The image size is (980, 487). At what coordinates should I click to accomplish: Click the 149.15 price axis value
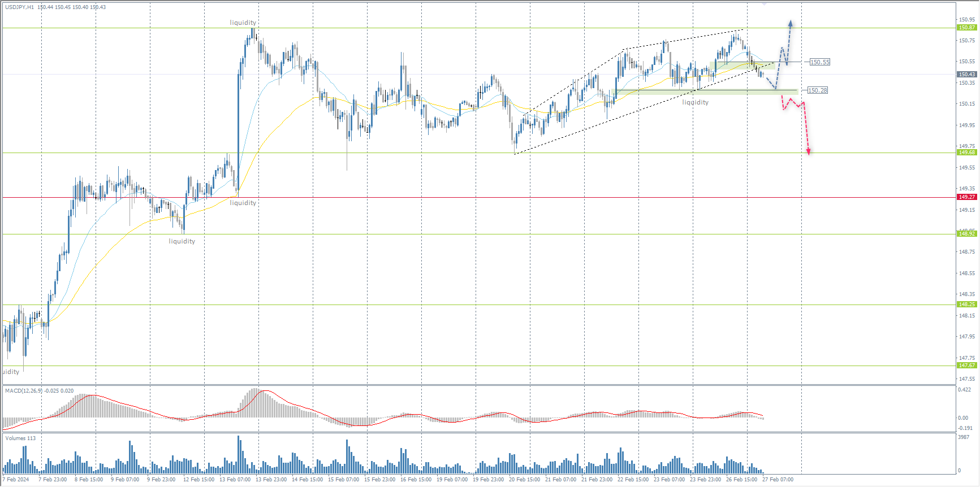[x=967, y=210]
